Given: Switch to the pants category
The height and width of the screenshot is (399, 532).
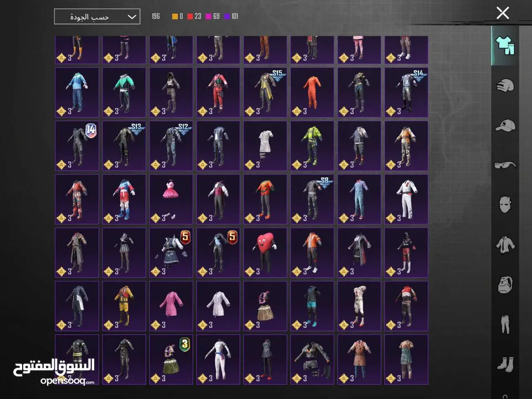Looking at the screenshot, I should 505,324.
